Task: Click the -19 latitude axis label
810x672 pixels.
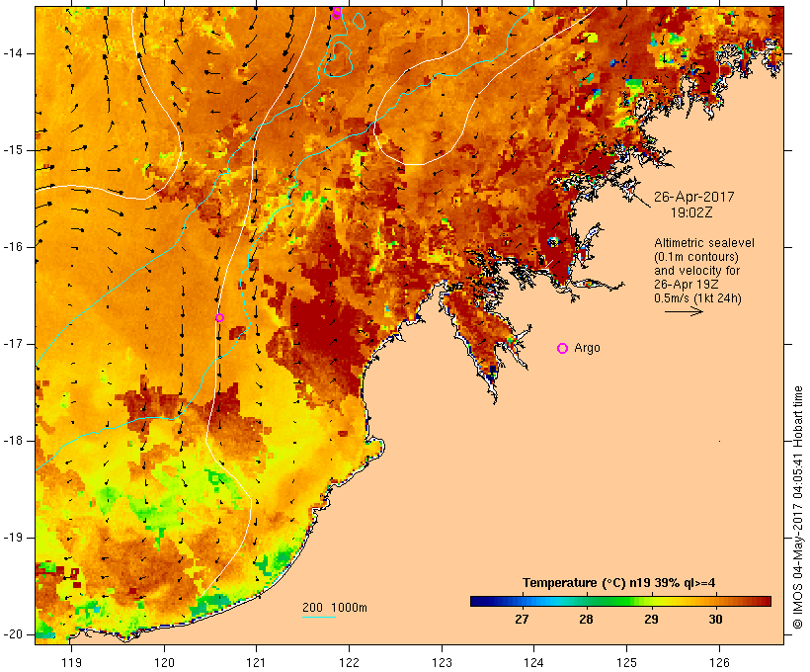Action: (12, 538)
